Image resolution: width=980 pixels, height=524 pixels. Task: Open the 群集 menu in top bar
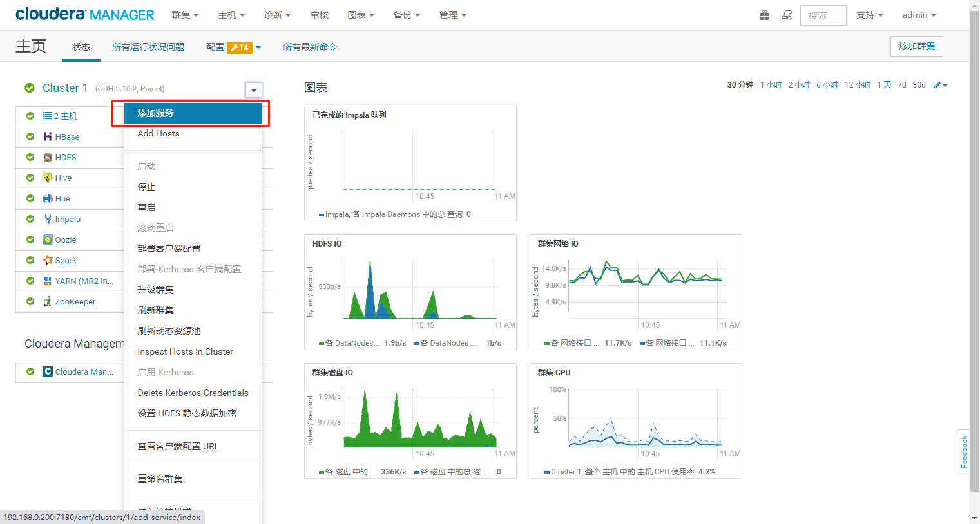click(185, 15)
